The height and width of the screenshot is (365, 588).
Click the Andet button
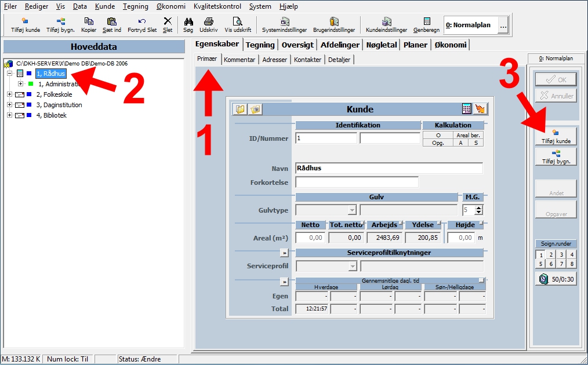[556, 188]
